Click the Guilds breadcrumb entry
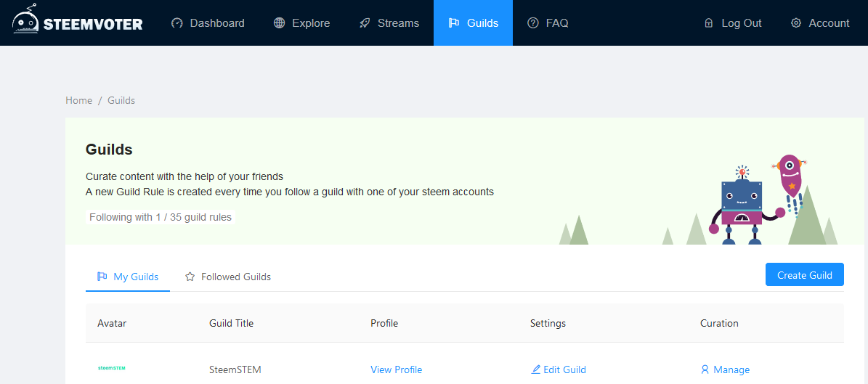This screenshot has height=384, width=868. [121, 100]
